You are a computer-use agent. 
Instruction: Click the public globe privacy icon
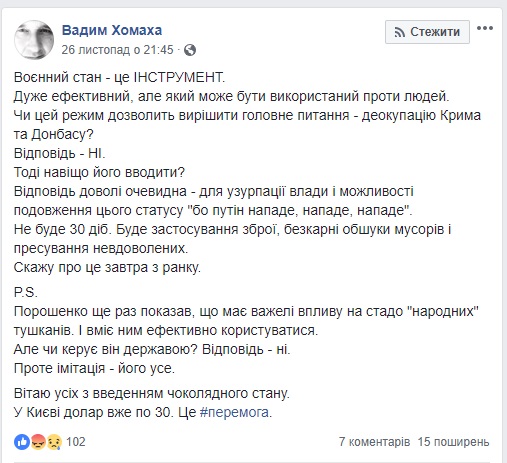coord(190,50)
